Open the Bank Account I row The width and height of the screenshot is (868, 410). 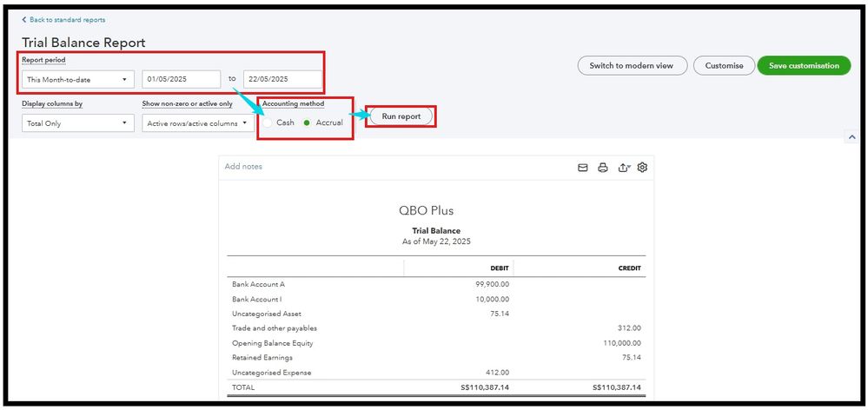(x=436, y=300)
